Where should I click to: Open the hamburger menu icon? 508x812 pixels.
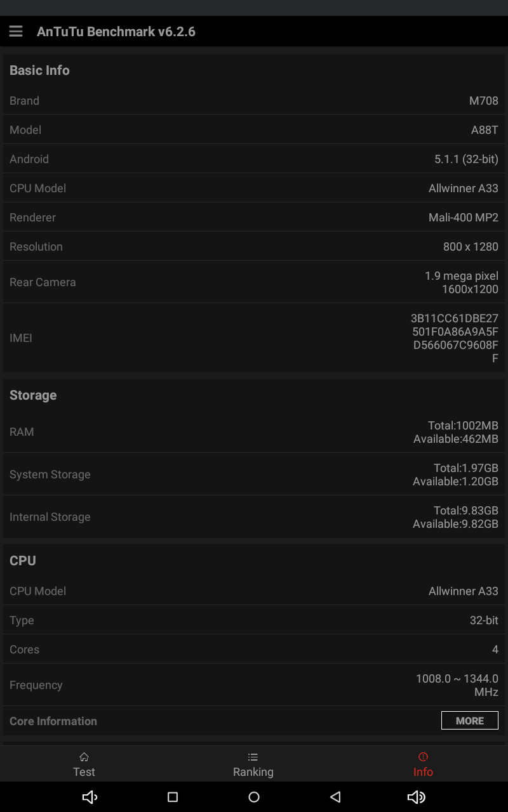coord(16,31)
